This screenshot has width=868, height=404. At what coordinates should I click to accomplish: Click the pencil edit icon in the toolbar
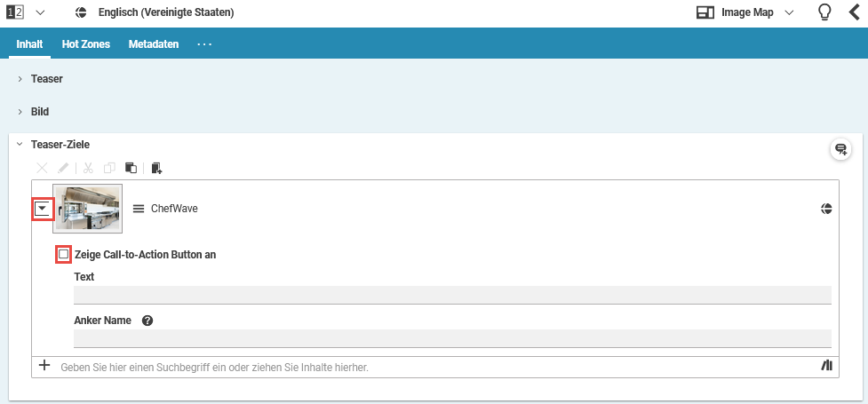coord(63,168)
